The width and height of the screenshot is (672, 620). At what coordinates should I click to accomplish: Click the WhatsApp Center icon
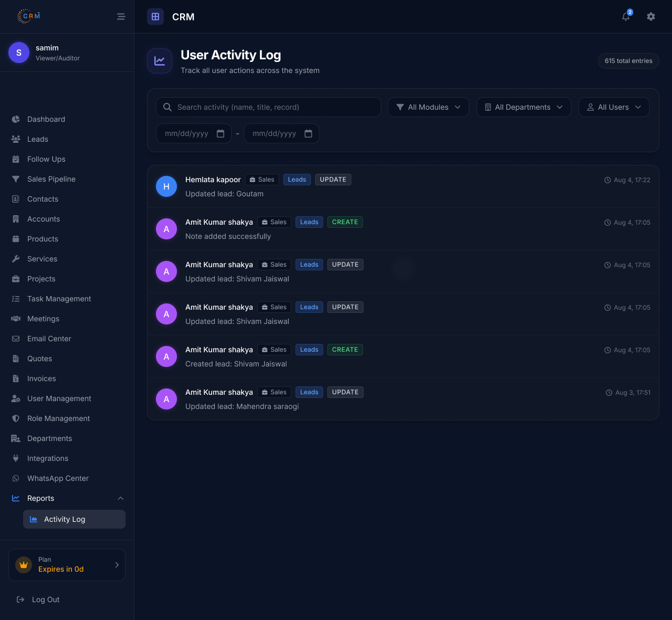pyautogui.click(x=16, y=478)
